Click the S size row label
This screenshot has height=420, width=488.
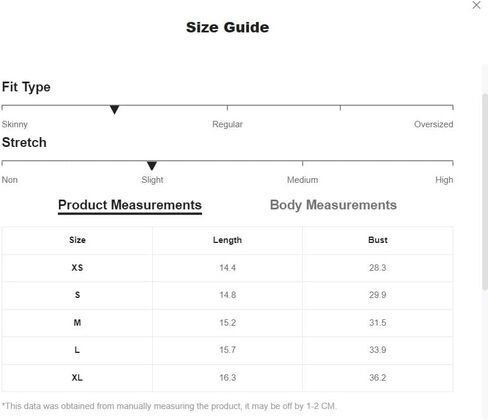pyautogui.click(x=77, y=295)
